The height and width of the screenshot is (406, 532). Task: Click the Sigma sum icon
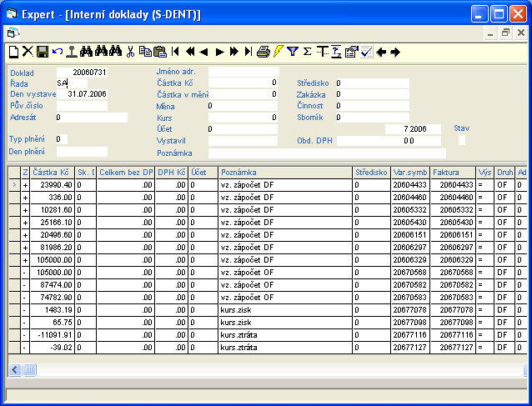(x=307, y=52)
